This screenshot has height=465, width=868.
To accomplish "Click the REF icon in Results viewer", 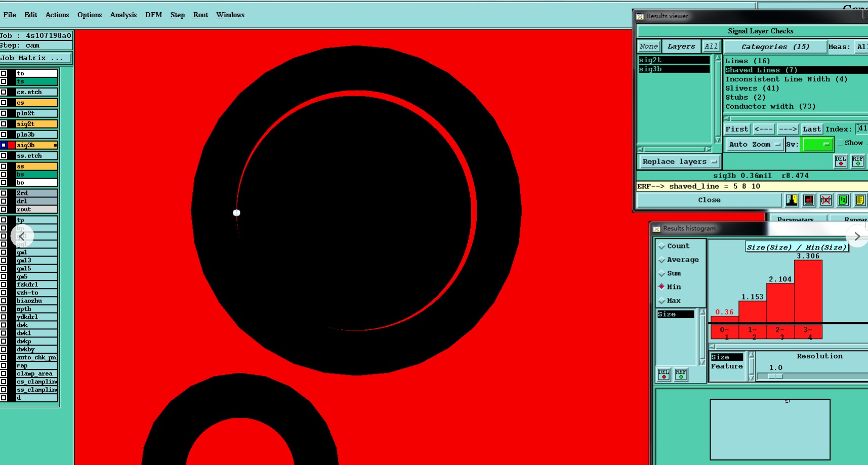I will (858, 161).
